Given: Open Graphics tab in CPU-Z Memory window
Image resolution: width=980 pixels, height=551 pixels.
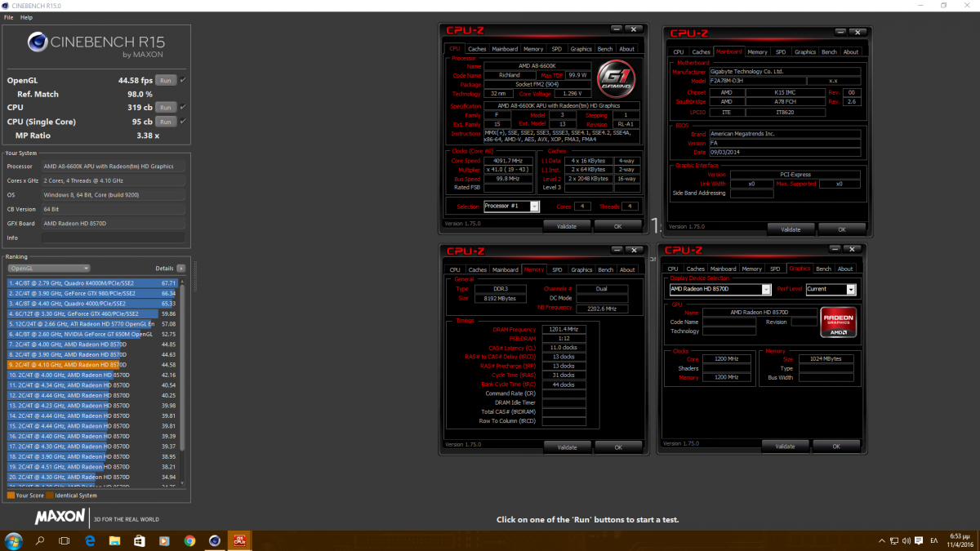Looking at the screenshot, I should coord(581,269).
